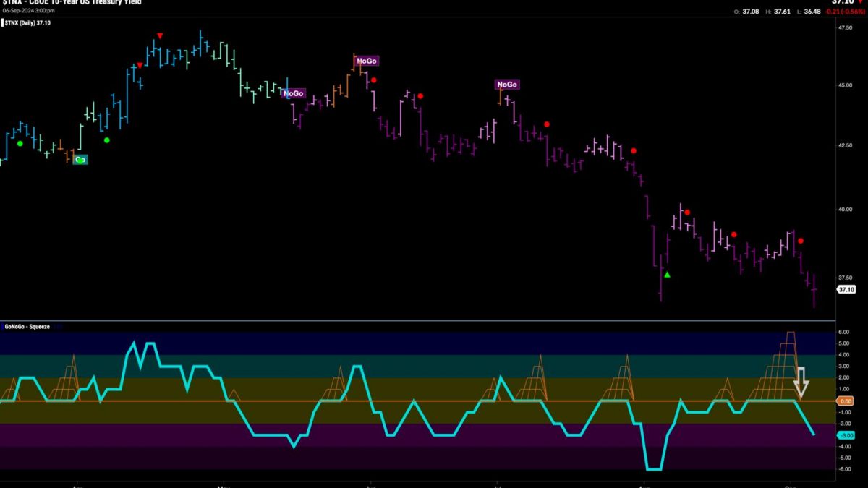Click the green "Go" trend label
Image resolution: width=868 pixels, height=488 pixels.
[x=80, y=159]
